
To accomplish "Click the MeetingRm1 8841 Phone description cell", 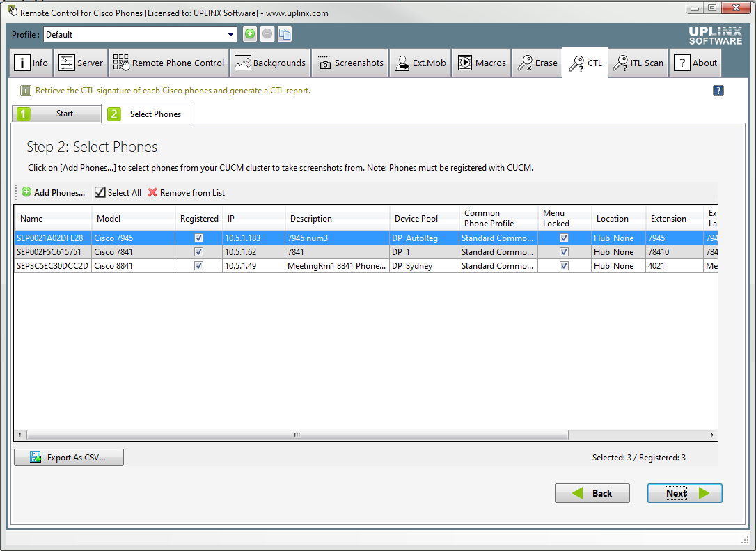I will click(x=336, y=266).
